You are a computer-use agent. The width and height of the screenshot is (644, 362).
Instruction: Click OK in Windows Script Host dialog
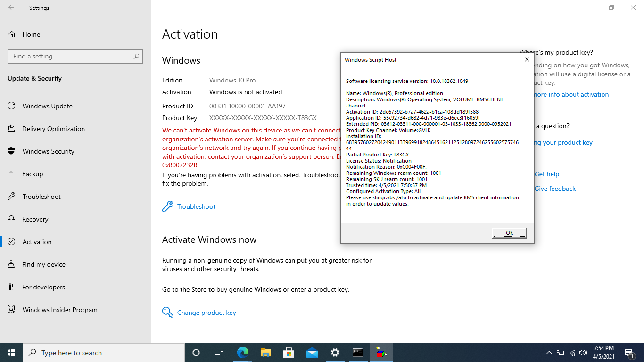(x=509, y=233)
